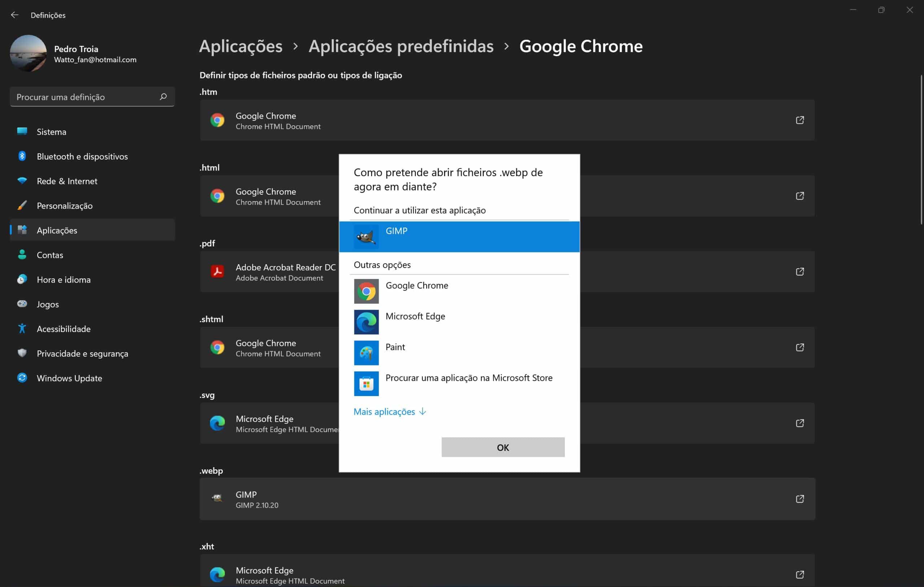Confirm with the OK button
924x587 pixels.
tap(503, 447)
